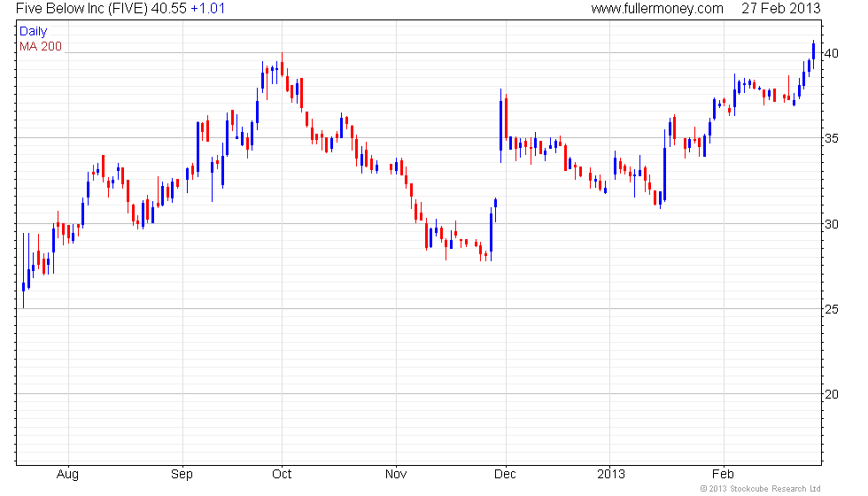The width and height of the screenshot is (868, 496).
Task: Select the Oct marker on the time axis
Action: 282,474
